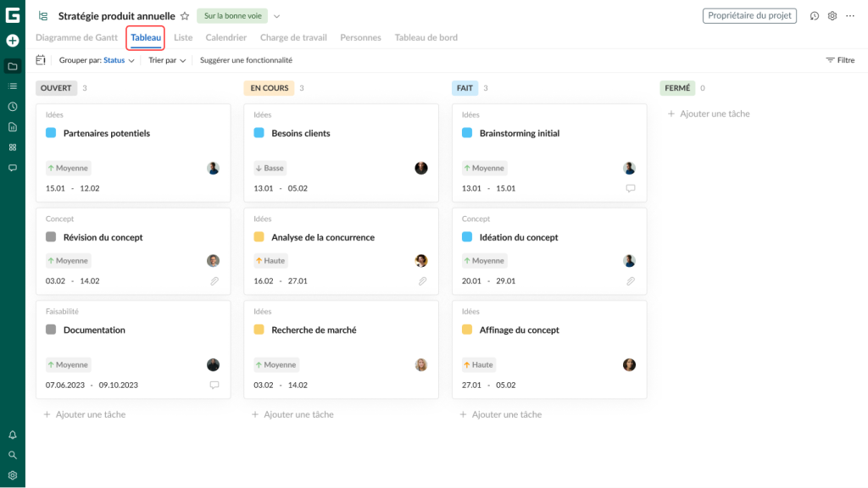Open the attachment icon on Révision du concept
This screenshot has height=488, width=868.
click(x=214, y=281)
